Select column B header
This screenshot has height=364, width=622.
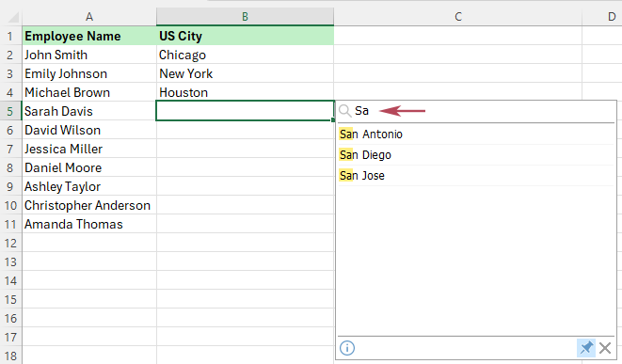click(246, 17)
